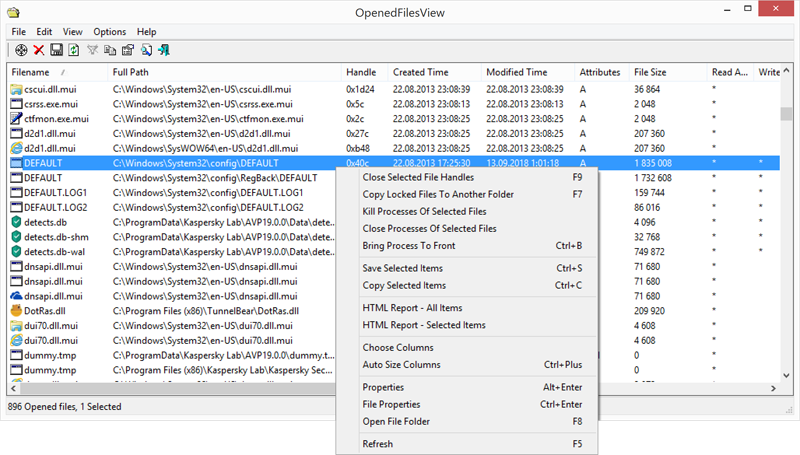Open the properties toolbar icon
Image resolution: width=800 pixels, height=455 pixels.
point(128,50)
